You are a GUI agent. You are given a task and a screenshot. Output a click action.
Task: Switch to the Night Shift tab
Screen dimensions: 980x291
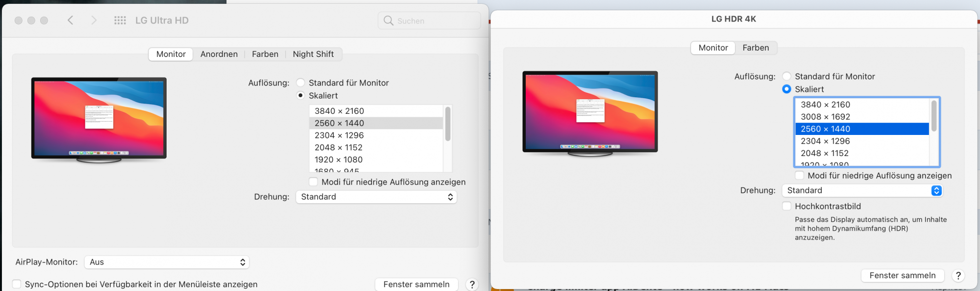tap(313, 54)
